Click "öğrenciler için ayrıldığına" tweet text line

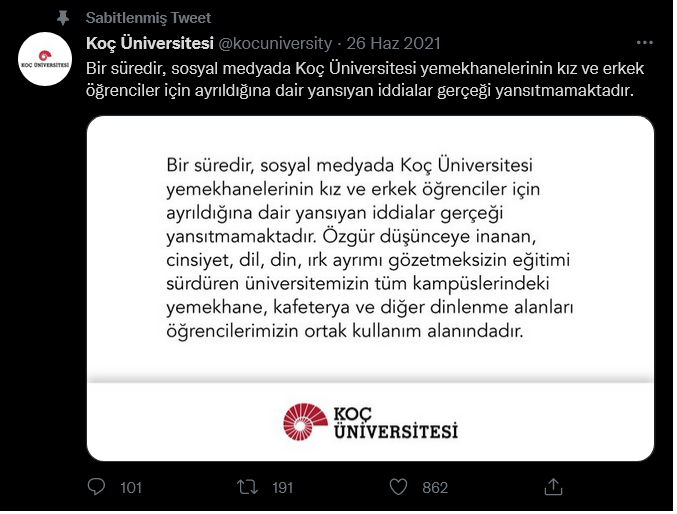click(x=360, y=90)
